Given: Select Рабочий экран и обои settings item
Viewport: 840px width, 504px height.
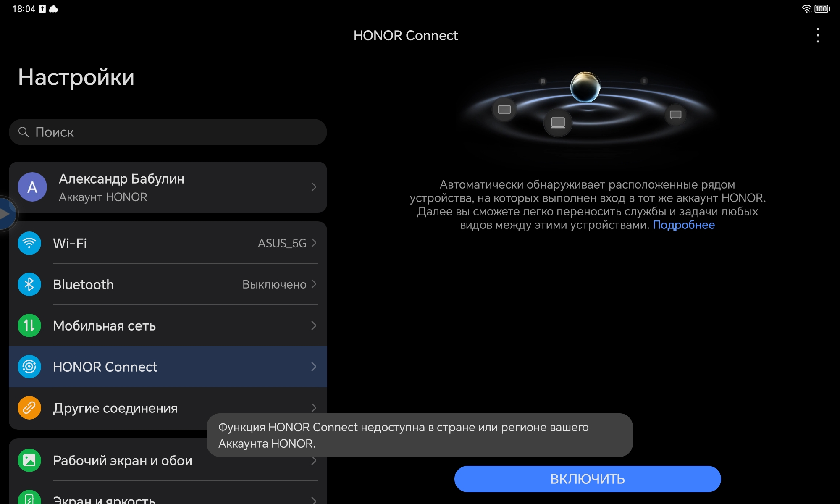Looking at the screenshot, I should [168, 460].
